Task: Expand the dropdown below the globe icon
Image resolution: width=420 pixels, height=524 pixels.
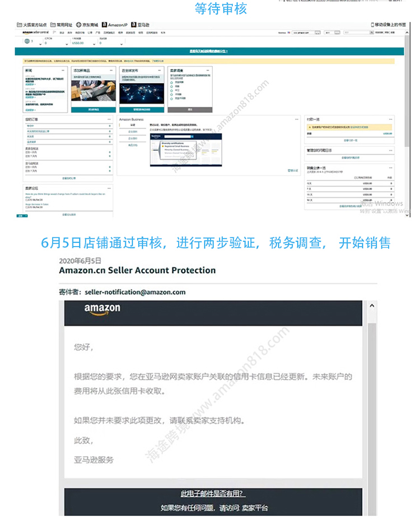Action: [40, 44]
